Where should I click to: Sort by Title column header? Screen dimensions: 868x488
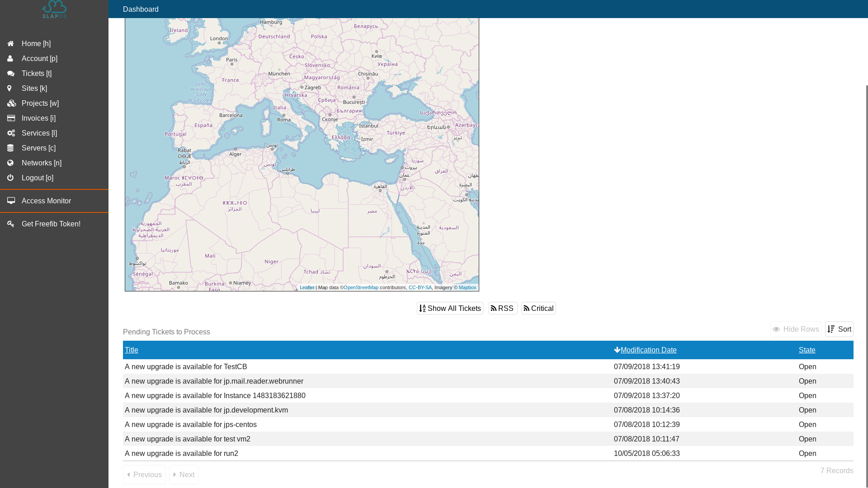(x=132, y=350)
